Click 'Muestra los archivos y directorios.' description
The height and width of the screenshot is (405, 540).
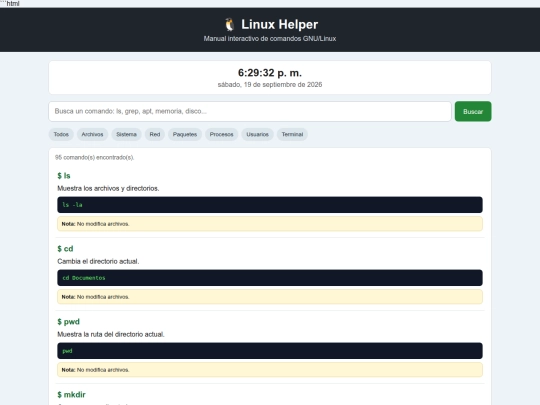tap(108, 188)
